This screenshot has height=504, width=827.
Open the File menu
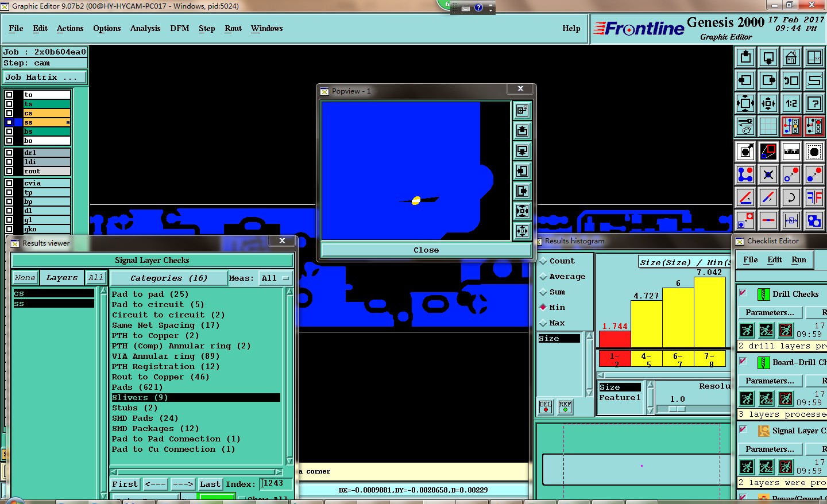coord(16,28)
